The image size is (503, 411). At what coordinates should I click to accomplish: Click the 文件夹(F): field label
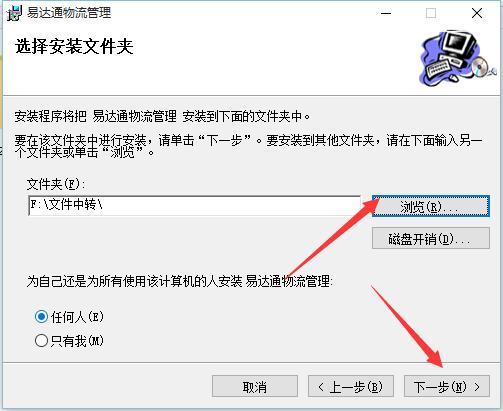click(56, 184)
